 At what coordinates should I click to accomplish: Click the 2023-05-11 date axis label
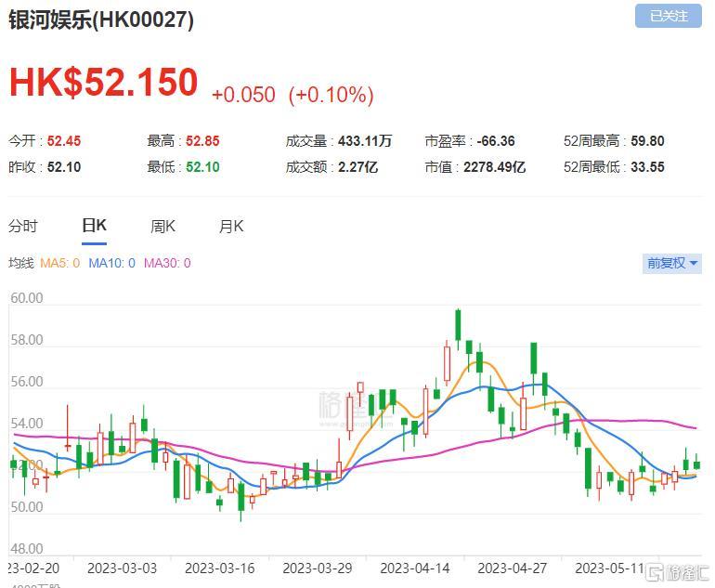610,568
